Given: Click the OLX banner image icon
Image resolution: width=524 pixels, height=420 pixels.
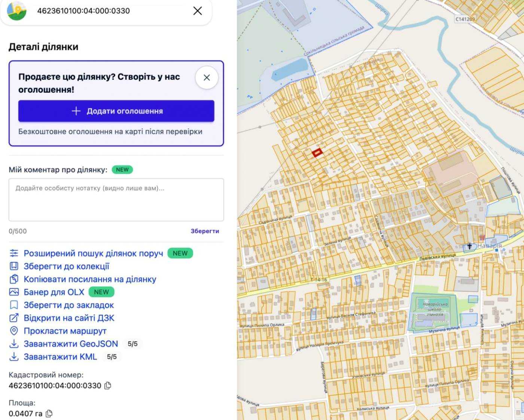Looking at the screenshot, I should [14, 292].
